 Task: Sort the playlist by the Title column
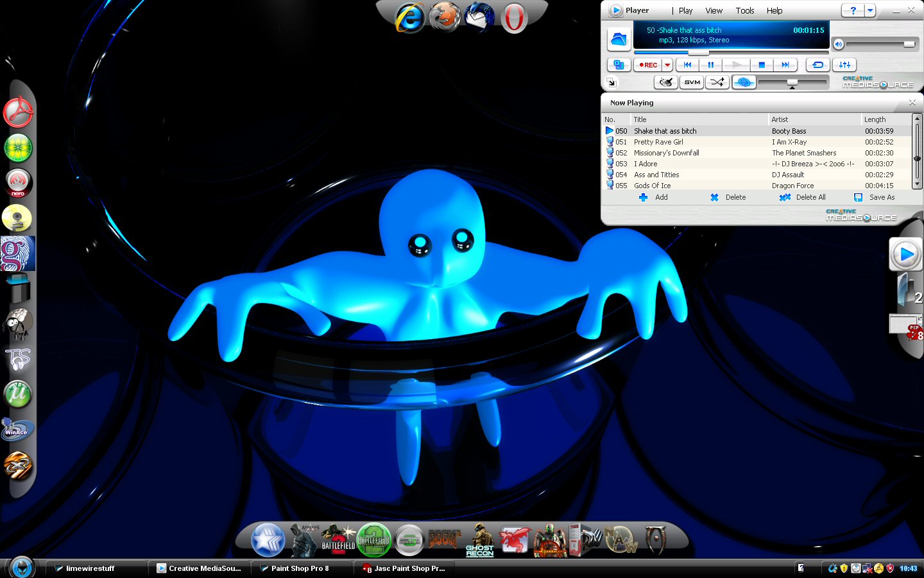tap(699, 119)
